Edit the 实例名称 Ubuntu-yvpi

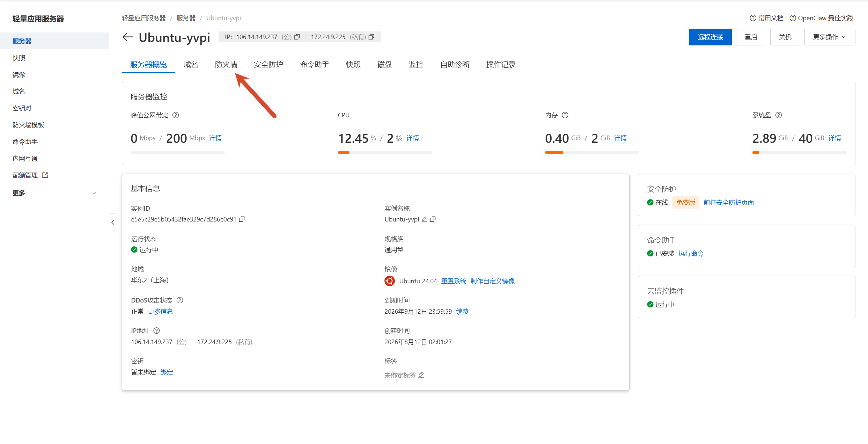point(424,219)
